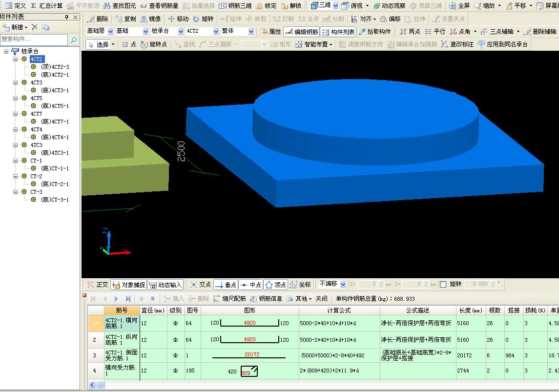Select the 旋转 rotate tool
Screen dimensions: 559x392
pyautogui.click(x=203, y=19)
